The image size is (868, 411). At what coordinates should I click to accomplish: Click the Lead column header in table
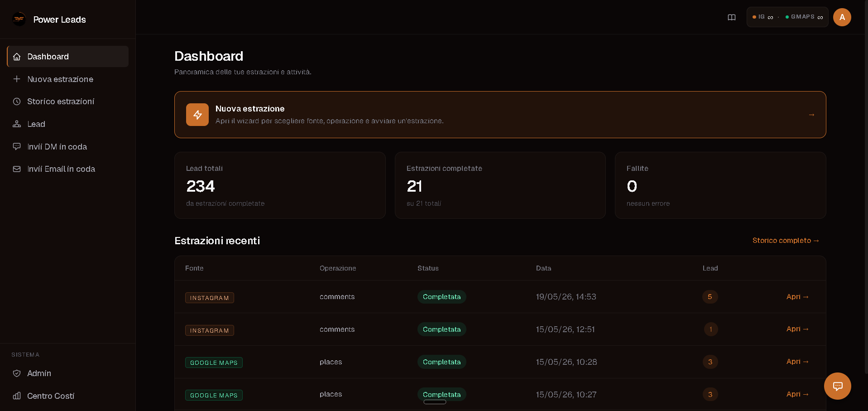coord(710,268)
